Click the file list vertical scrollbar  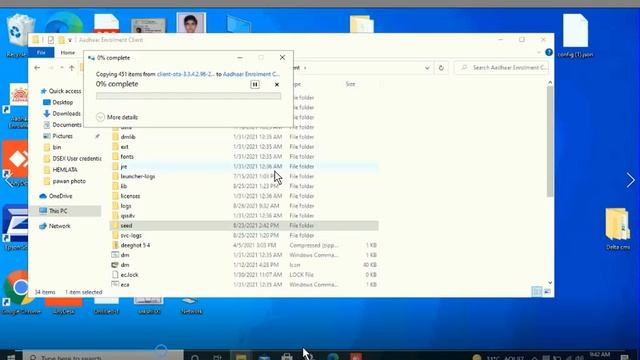coord(550,141)
